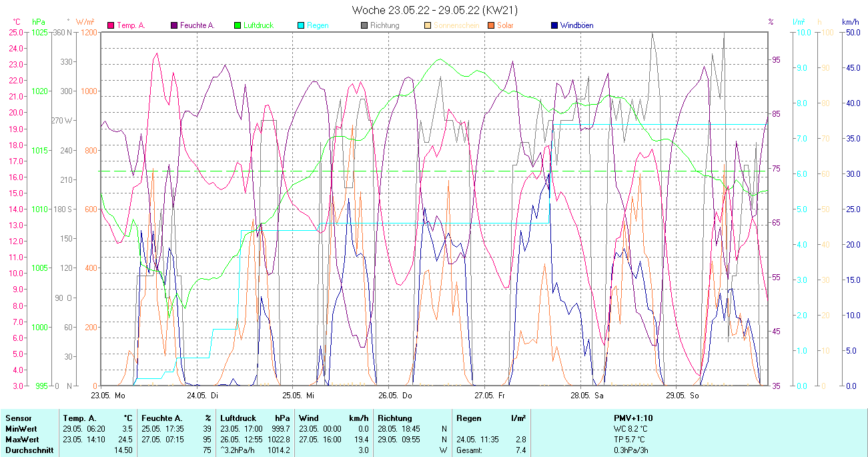The width and height of the screenshot is (868, 457).
Task: Click the 'Windböen' legend label
Action: [576, 25]
